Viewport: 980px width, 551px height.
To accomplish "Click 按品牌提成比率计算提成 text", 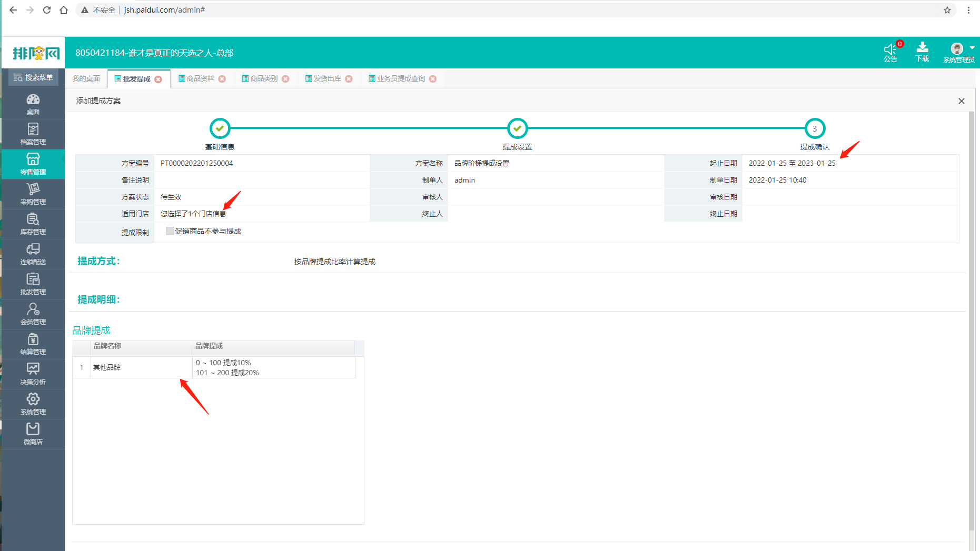I will pyautogui.click(x=335, y=262).
